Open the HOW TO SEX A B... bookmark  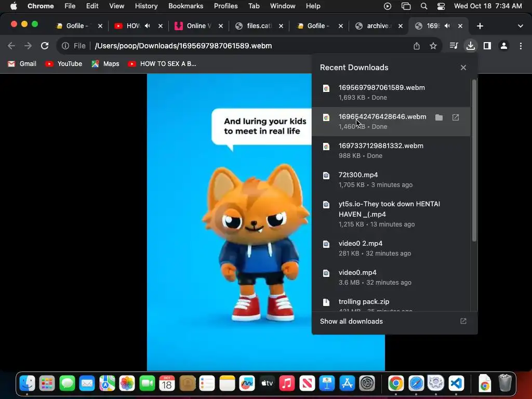pyautogui.click(x=162, y=64)
